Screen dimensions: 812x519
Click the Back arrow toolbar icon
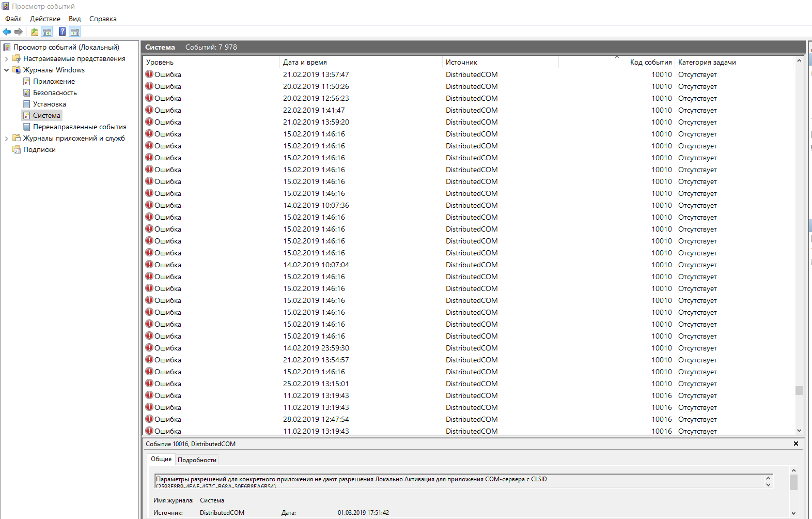point(7,32)
